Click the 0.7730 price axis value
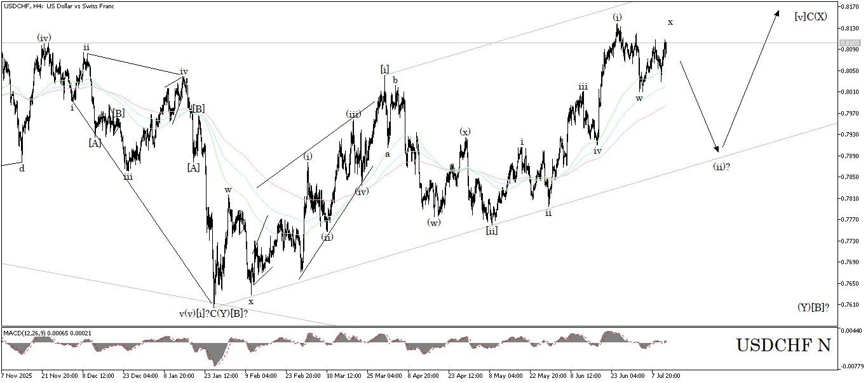The height and width of the screenshot is (383, 868). [x=851, y=241]
